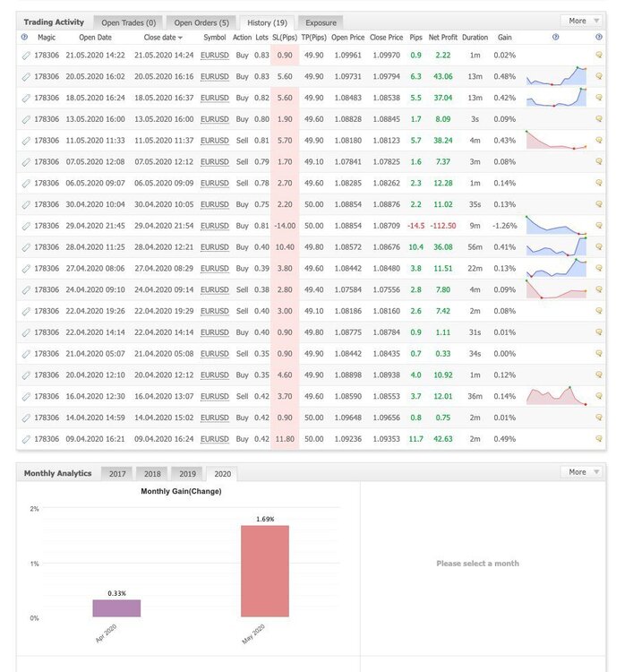Screen dimensions: 633x672
Task: Click paperclip icon on 21.05.2020 14:22 trade row
Action: (26, 56)
